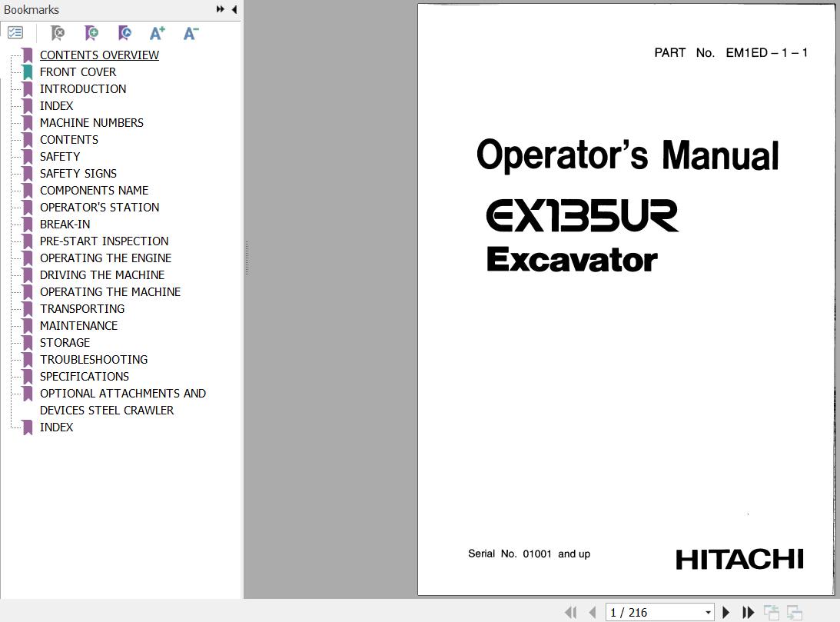Select the SPECIFICATIONS bookmark

tap(85, 376)
